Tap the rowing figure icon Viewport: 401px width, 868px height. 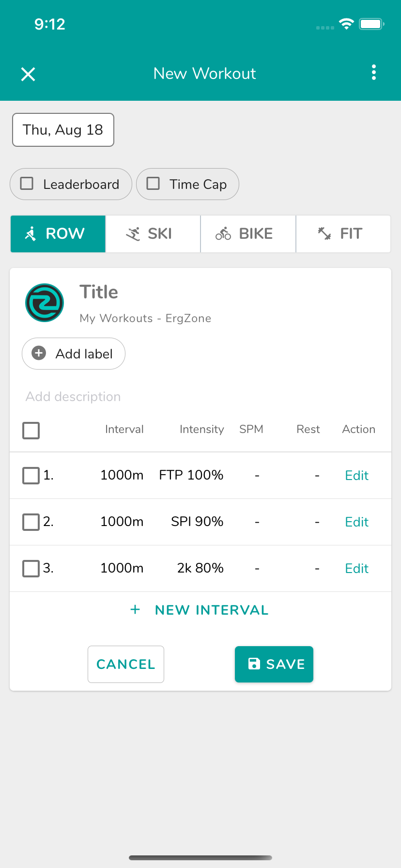click(31, 233)
